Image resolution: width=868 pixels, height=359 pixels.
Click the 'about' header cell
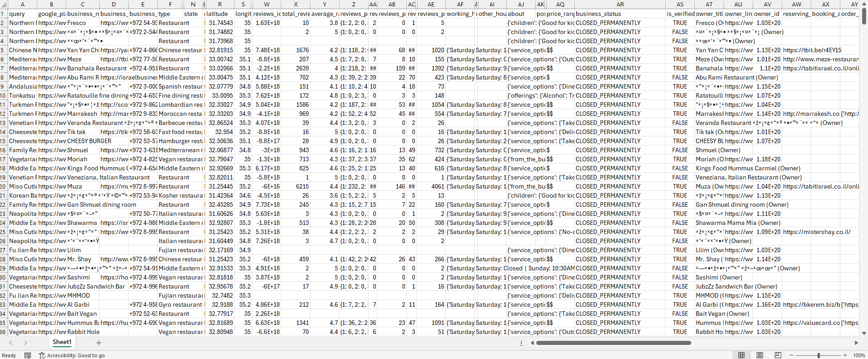(521, 14)
